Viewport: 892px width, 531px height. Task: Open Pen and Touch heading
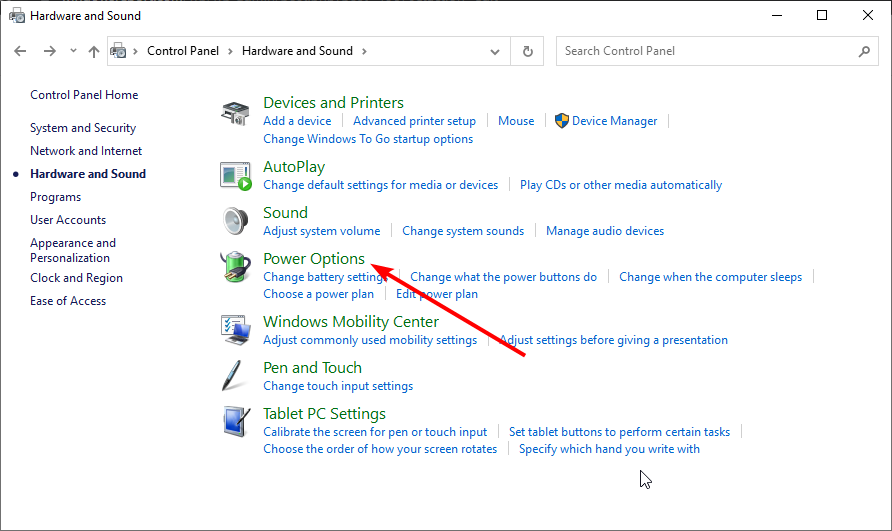coord(312,368)
